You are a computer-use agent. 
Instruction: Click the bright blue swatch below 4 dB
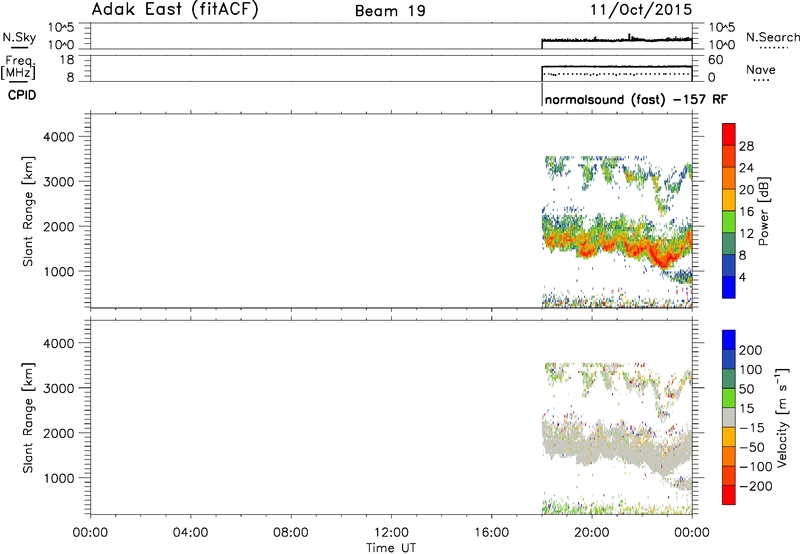click(729, 287)
